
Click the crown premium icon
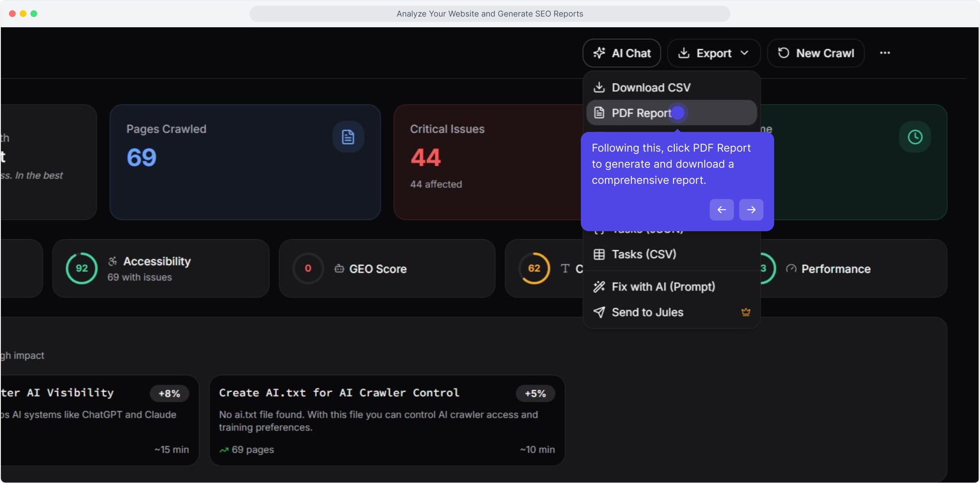[x=746, y=312]
